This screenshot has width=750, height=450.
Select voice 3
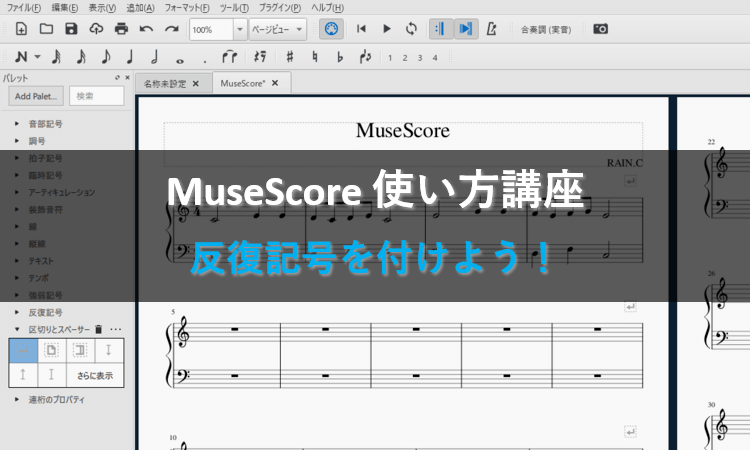click(420, 58)
